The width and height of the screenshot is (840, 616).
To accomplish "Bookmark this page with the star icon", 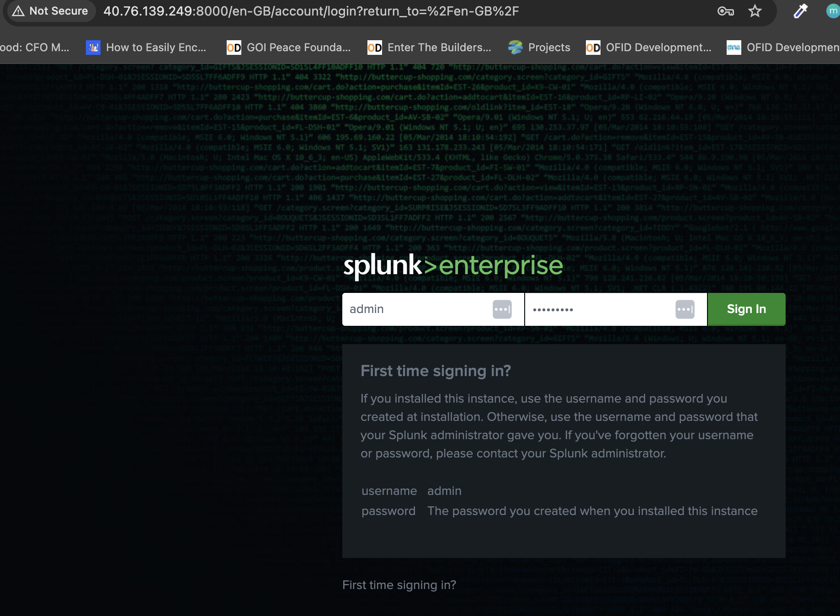I will coord(755,11).
